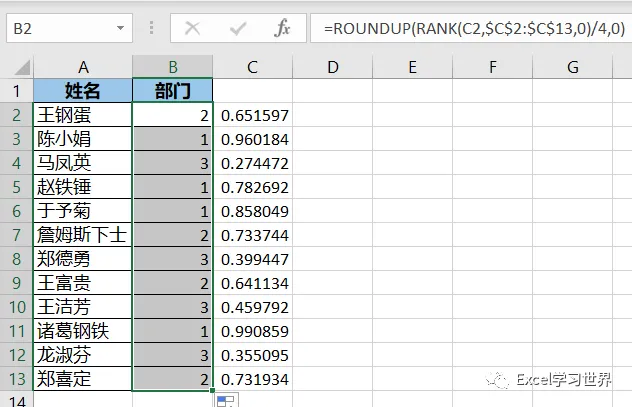Click the Enter checkmark formula bar icon

pos(238,28)
